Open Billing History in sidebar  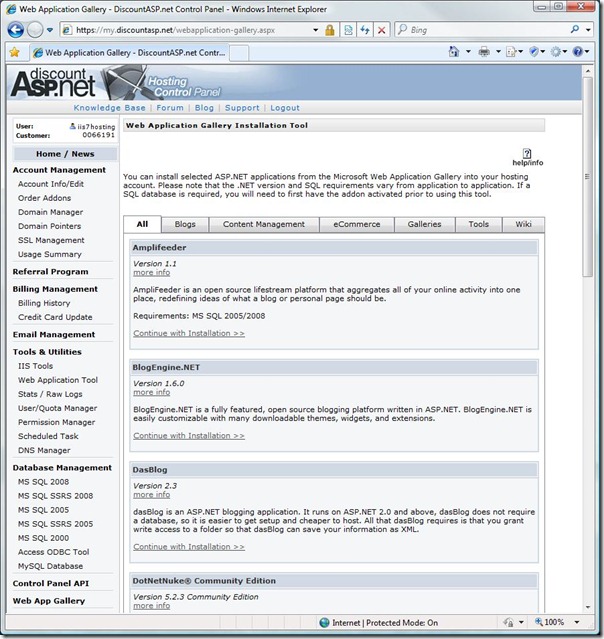[44, 303]
